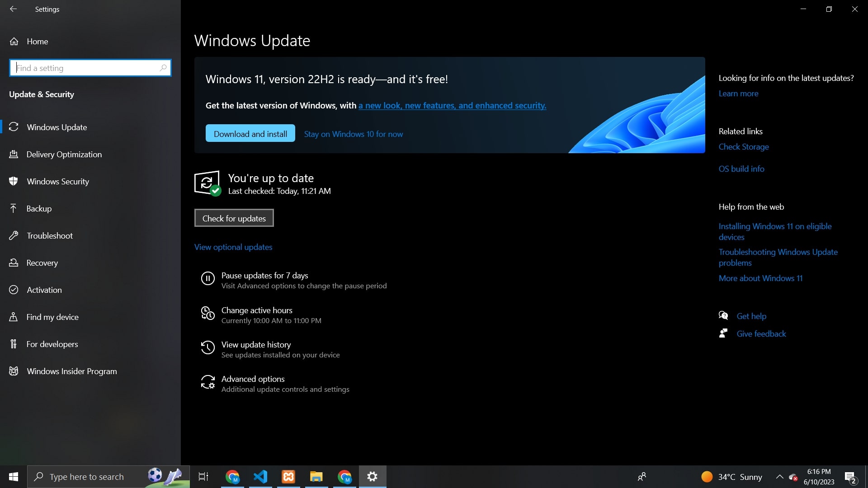
Task: Open Learn more about latest updates
Action: [738, 94]
